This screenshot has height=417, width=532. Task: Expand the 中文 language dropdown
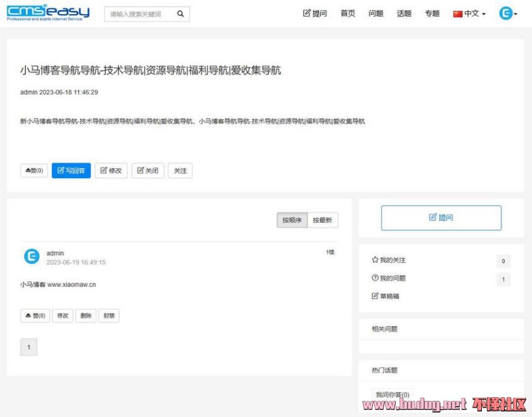[470, 14]
